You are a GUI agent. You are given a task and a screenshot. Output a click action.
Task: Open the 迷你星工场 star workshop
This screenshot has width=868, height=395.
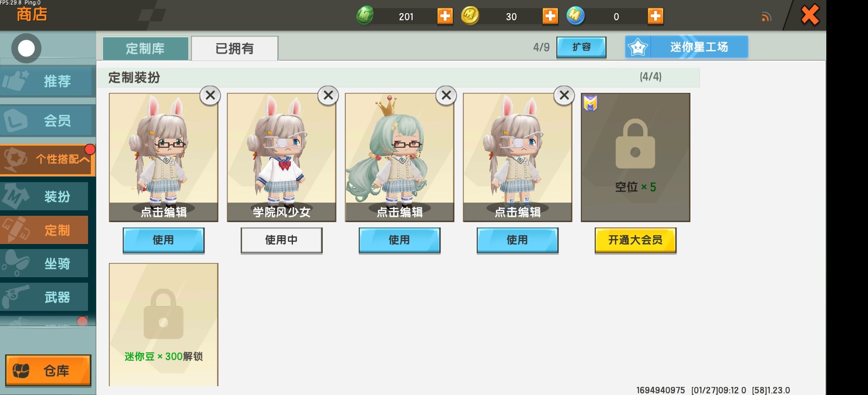click(686, 47)
